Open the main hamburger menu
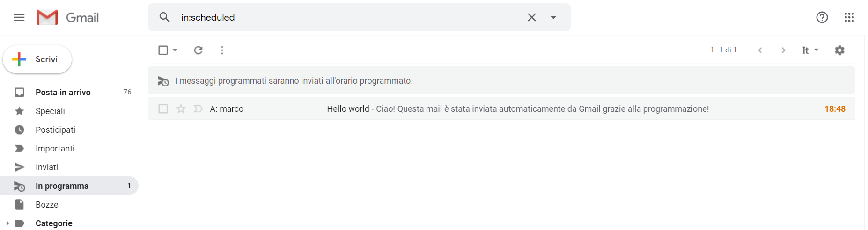 [19, 18]
